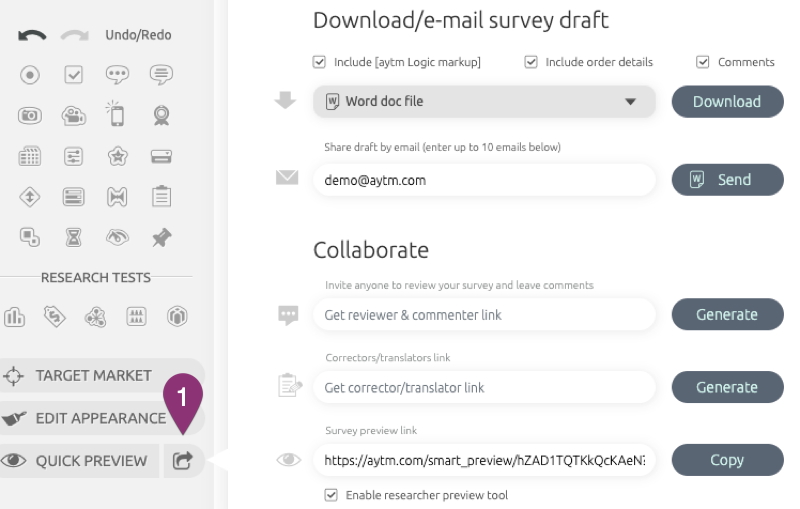Uncheck the Comments checkbox
The height and width of the screenshot is (509, 800).
pos(703,62)
